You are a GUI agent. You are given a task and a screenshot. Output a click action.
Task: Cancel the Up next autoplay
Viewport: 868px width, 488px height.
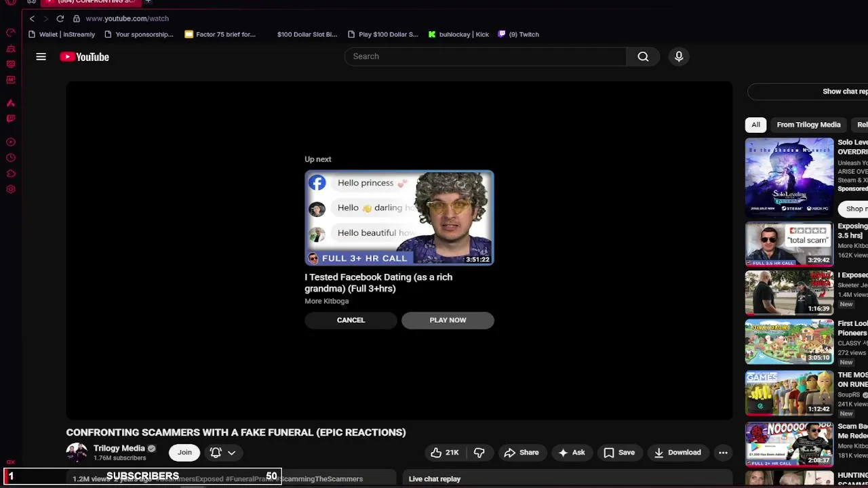pyautogui.click(x=351, y=320)
